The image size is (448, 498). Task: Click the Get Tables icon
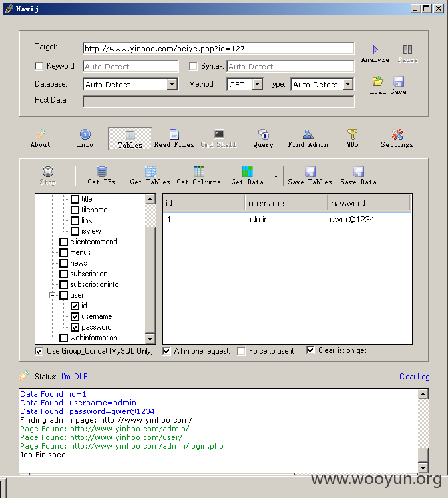(x=150, y=172)
